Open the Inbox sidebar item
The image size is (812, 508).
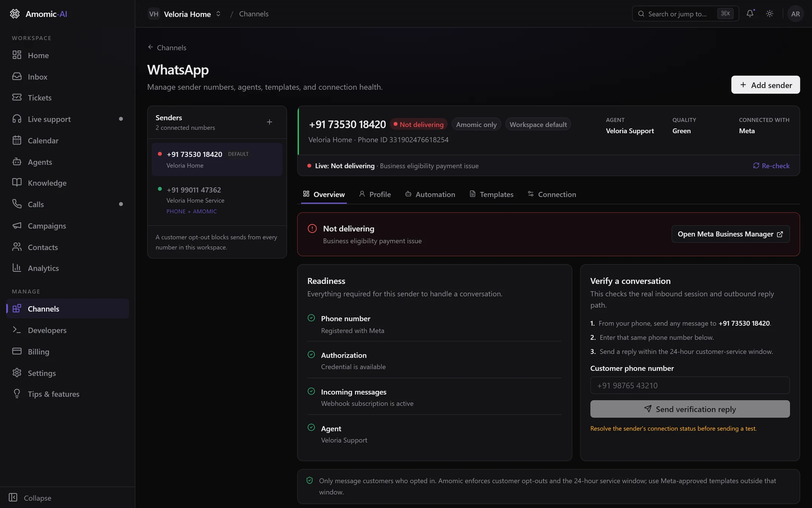pyautogui.click(x=68, y=77)
